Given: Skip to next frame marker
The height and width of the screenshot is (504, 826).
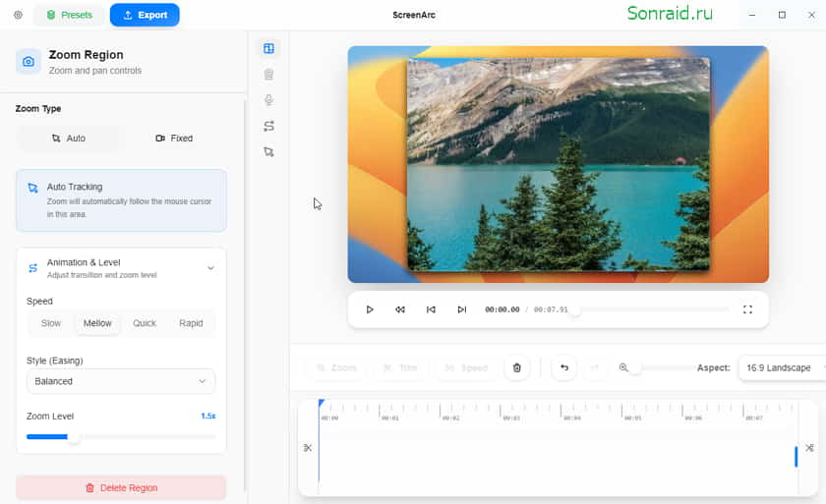Looking at the screenshot, I should 462,309.
